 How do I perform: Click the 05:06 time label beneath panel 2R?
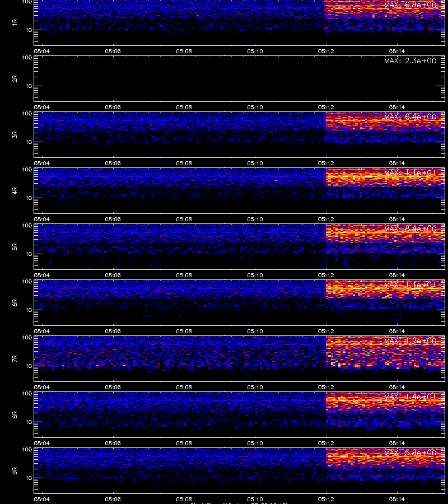pos(113,107)
